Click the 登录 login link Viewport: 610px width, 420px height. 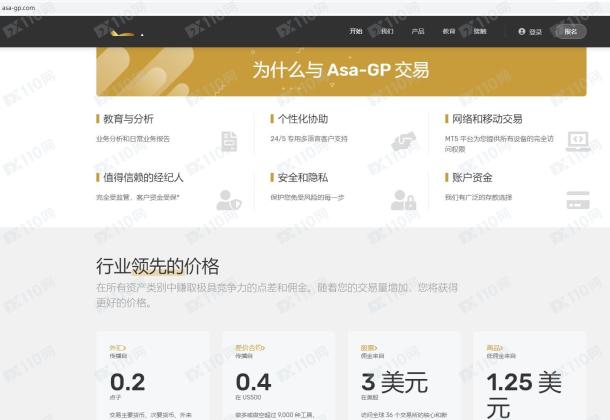(535, 32)
